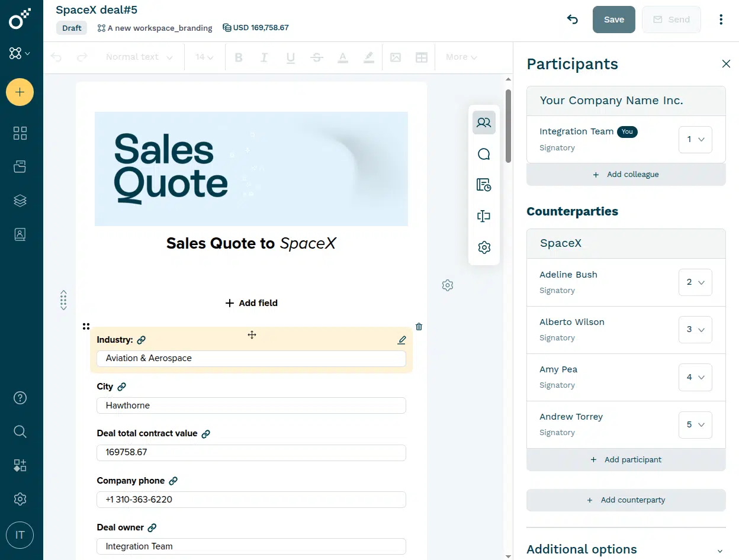
Task: Expand the Additional options section
Action: click(626, 550)
